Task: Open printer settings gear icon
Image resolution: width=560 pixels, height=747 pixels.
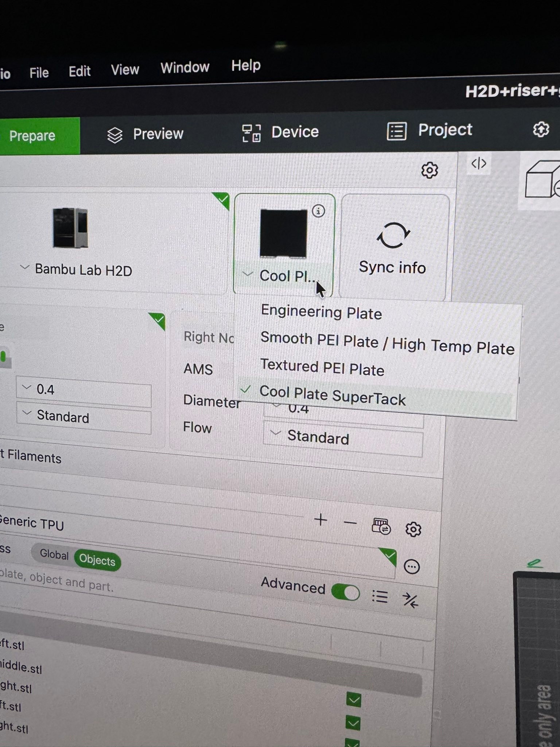Action: [429, 170]
